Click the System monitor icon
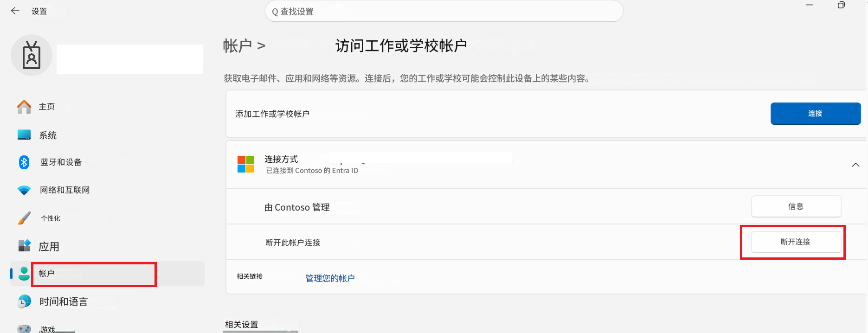 click(x=24, y=135)
